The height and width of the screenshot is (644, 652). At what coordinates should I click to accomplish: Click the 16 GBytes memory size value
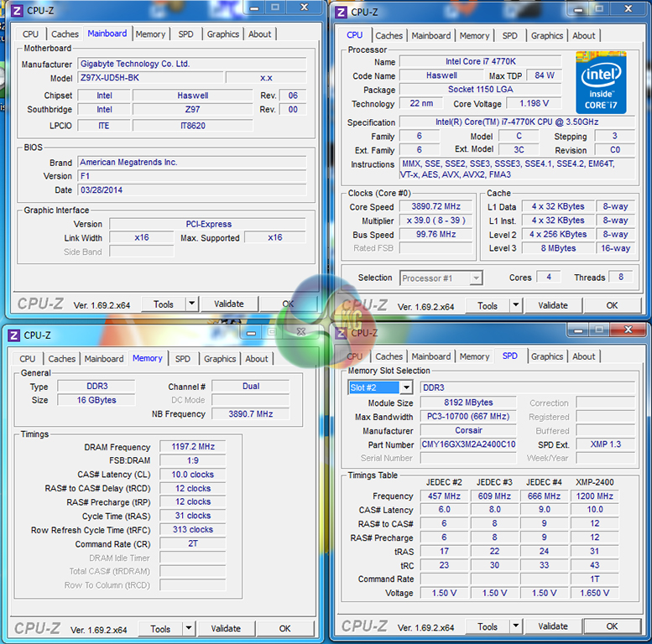pos(96,400)
